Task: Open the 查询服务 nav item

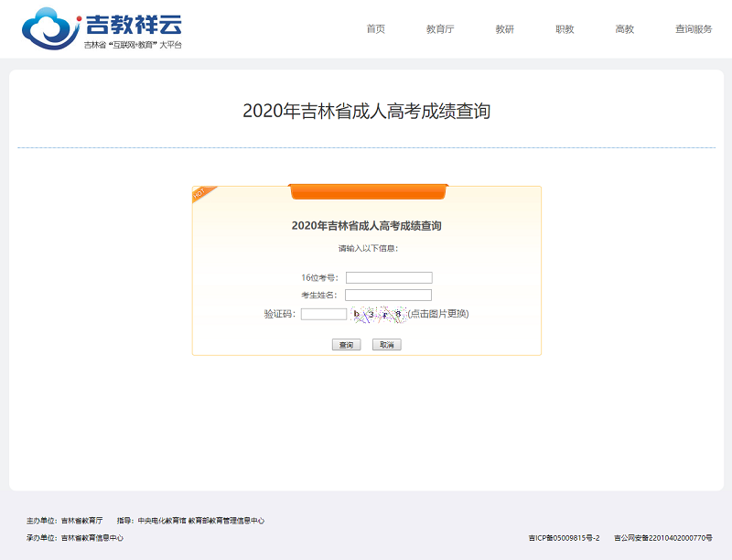Action: [694, 29]
